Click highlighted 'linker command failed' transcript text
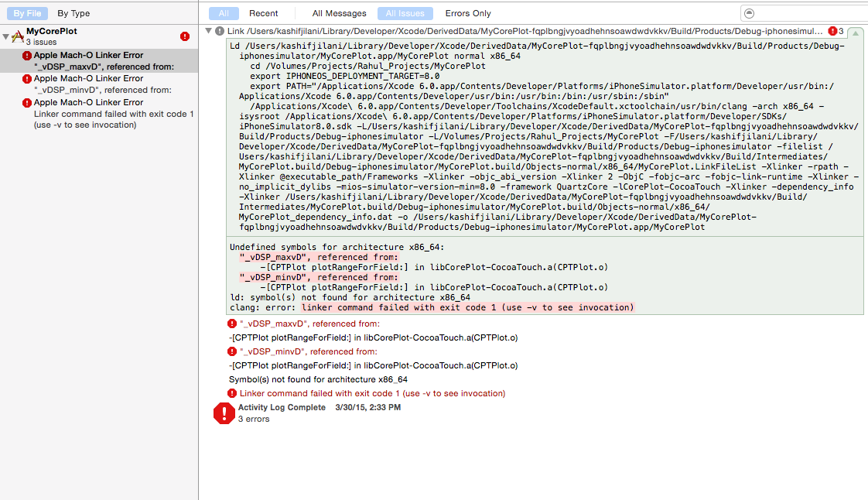Screen dimensions: 868x500 468,307
